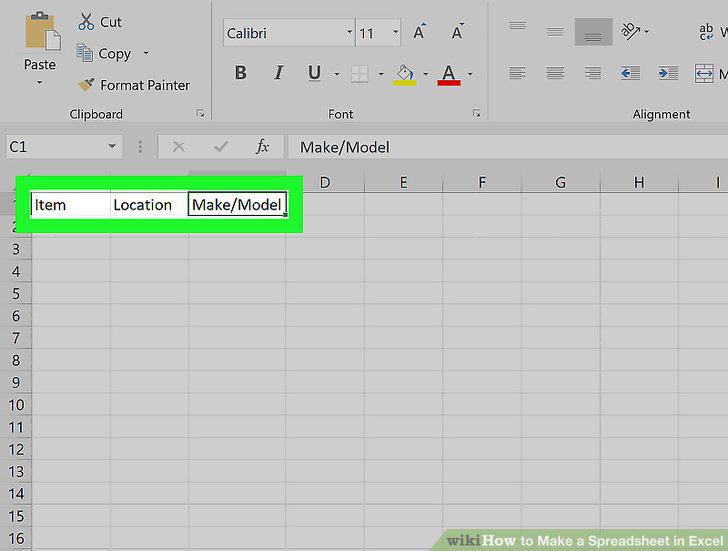Image resolution: width=728 pixels, height=551 pixels.
Task: Open Clipboard pane dialog launcher
Action: 200,113
